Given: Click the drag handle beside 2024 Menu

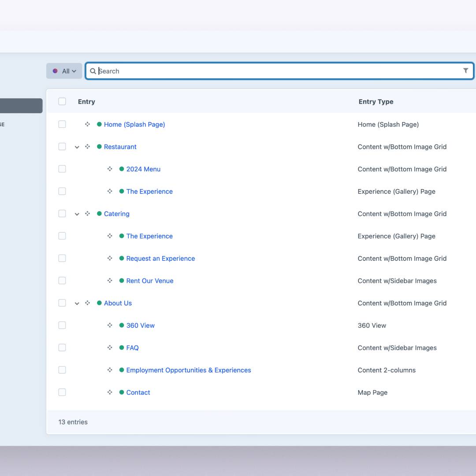Looking at the screenshot, I should [110, 169].
